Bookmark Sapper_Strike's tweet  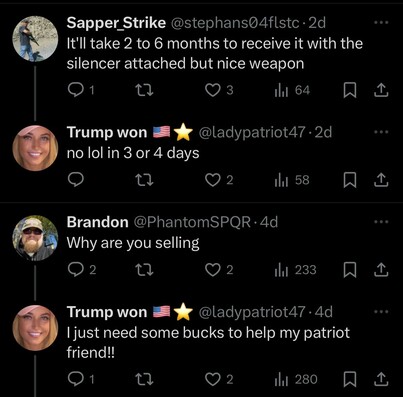click(350, 90)
